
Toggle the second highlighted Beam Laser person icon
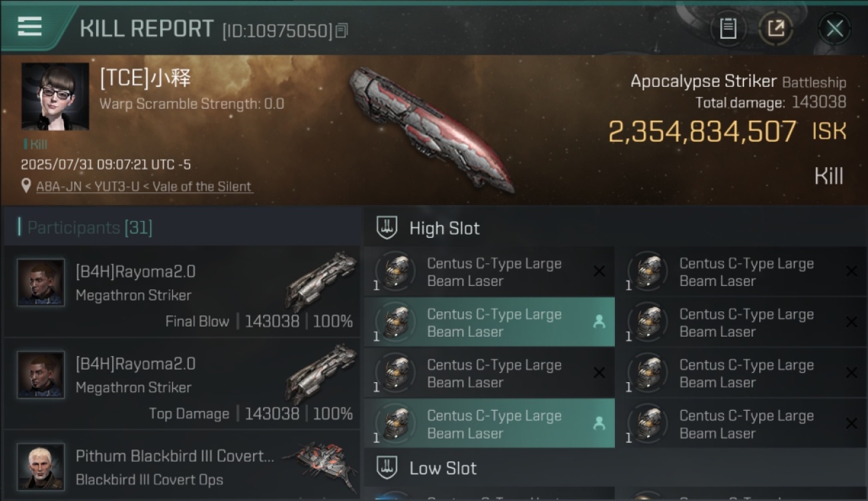click(x=599, y=424)
